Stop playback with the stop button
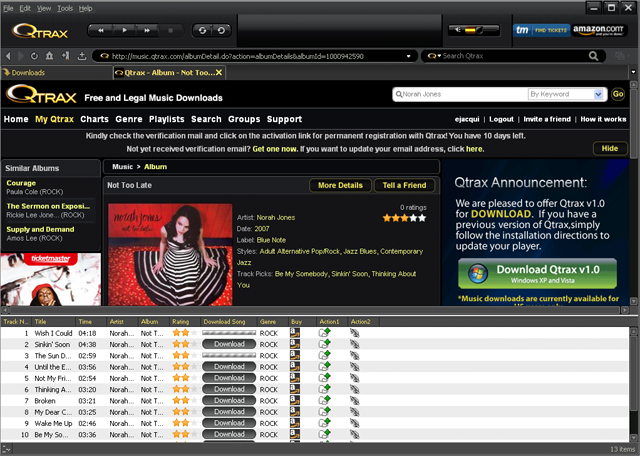This screenshot has height=456, width=640. coord(171,30)
